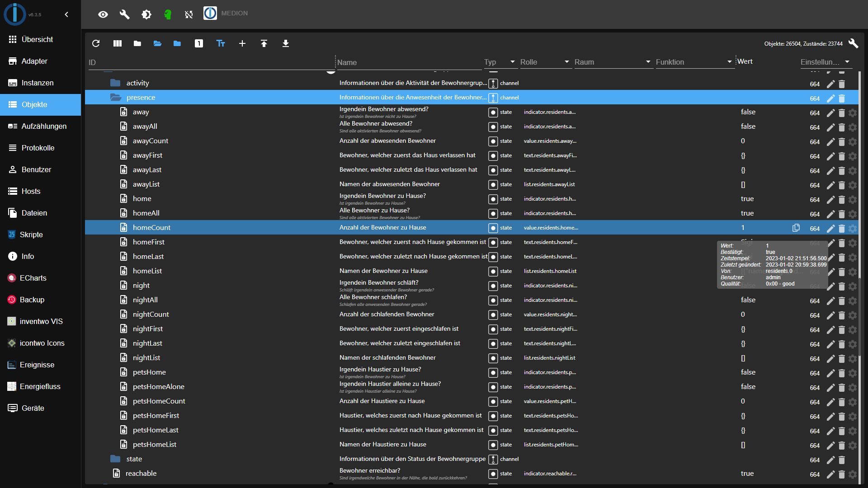Edit the reachable object with the pencil icon
This screenshot has height=488, width=868.
830,474
